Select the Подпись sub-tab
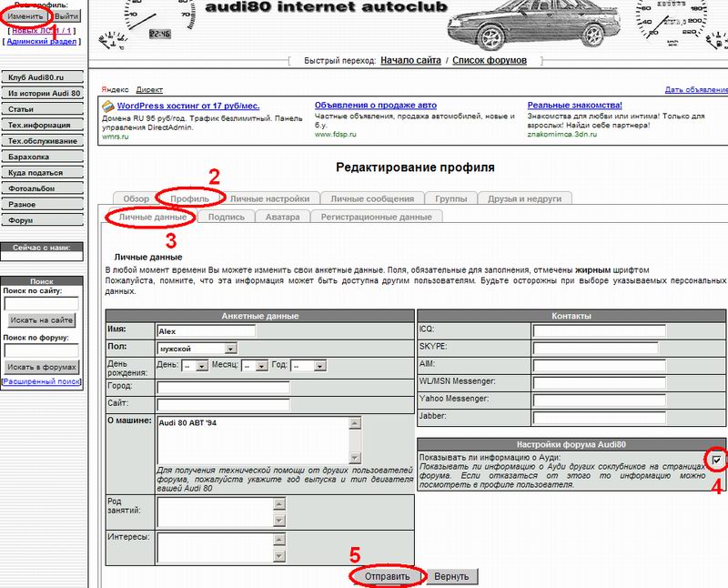Image resolution: width=728 pixels, height=588 pixels. (226, 217)
